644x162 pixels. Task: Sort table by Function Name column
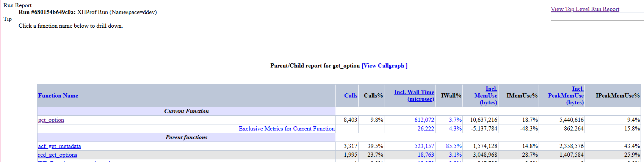tap(58, 96)
